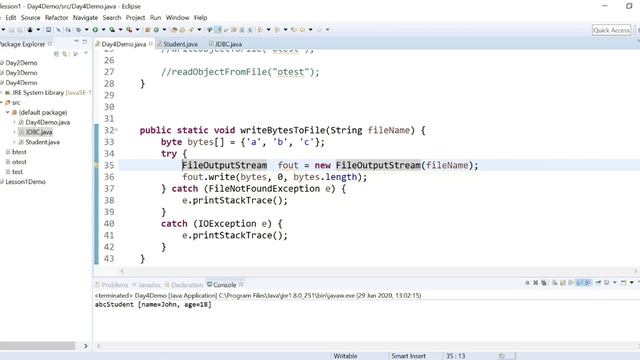Toggle Link with Editor in Package Explorer

(x=64, y=53)
